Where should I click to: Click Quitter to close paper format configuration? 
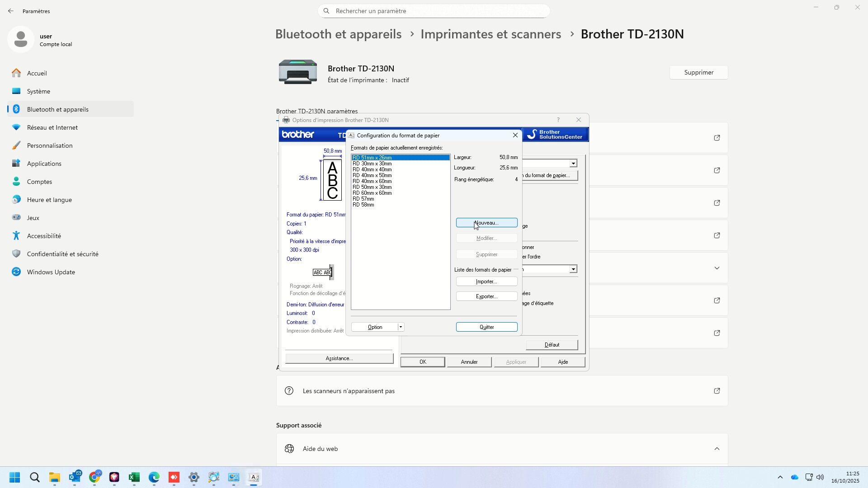(486, 327)
